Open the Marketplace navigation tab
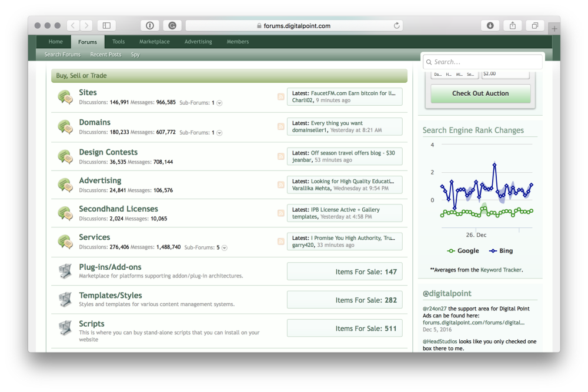 [x=155, y=42]
